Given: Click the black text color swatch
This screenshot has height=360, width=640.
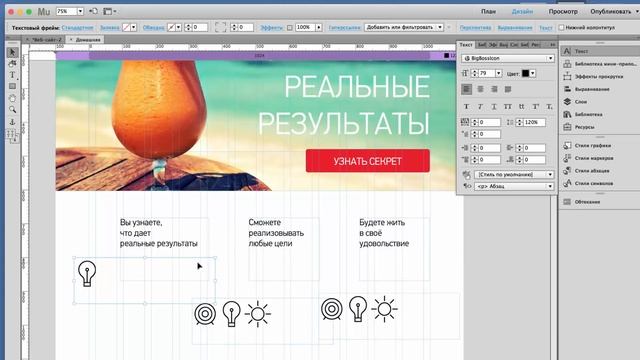Looking at the screenshot, I should point(525,73).
